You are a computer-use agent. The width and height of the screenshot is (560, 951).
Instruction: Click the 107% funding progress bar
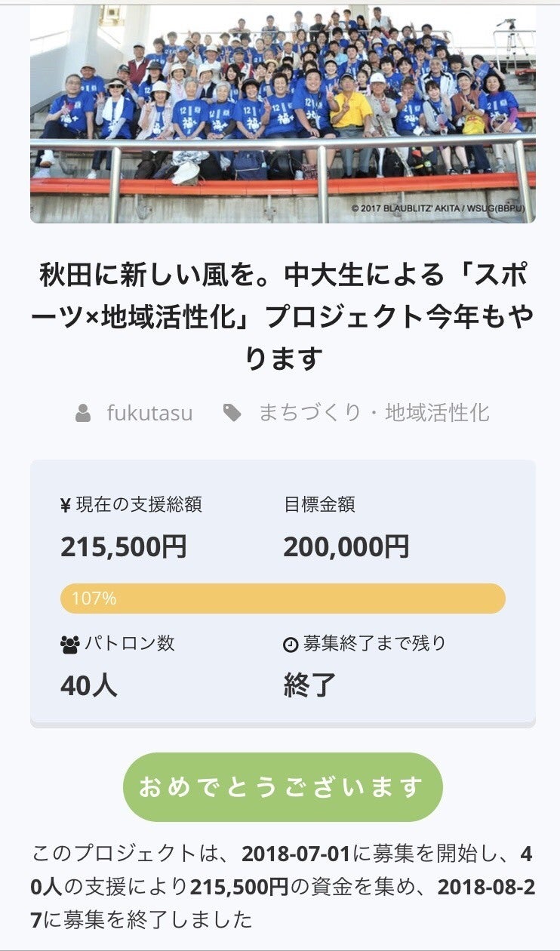pyautogui.click(x=283, y=599)
